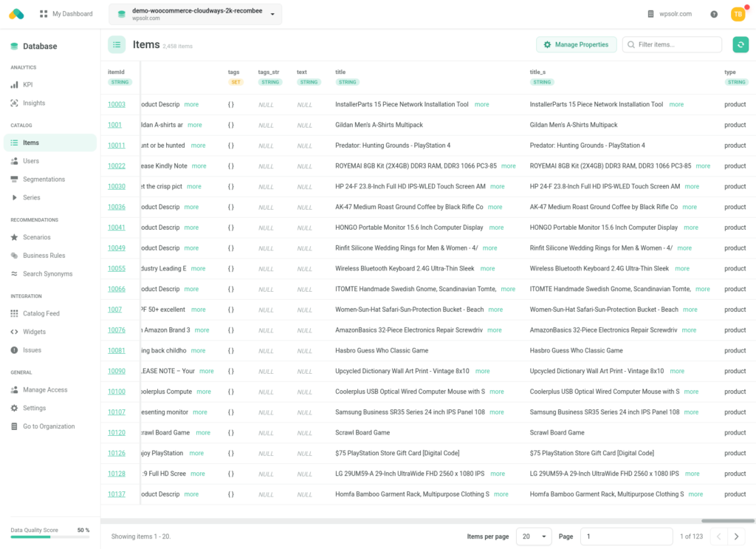The image size is (756, 549).
Task: Open item 1001 link
Action: pyautogui.click(x=114, y=125)
